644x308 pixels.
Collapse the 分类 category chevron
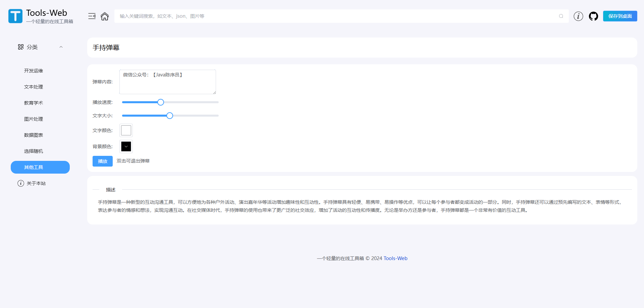tap(61, 47)
